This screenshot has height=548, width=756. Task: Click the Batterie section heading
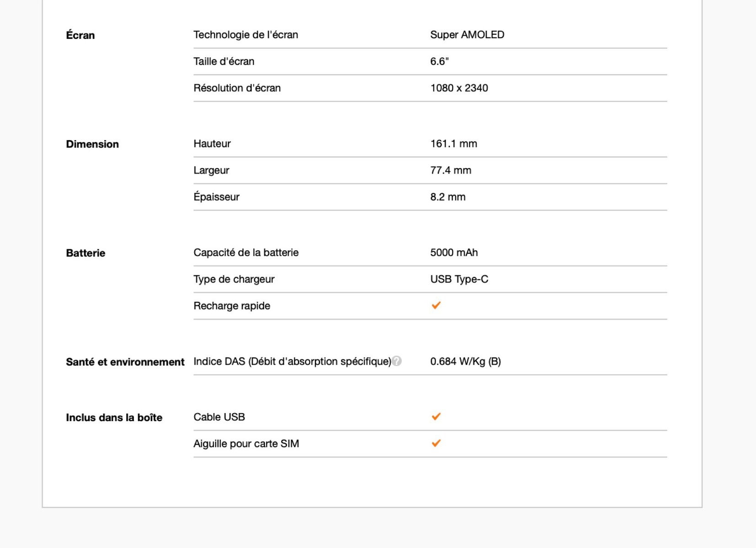pos(85,253)
